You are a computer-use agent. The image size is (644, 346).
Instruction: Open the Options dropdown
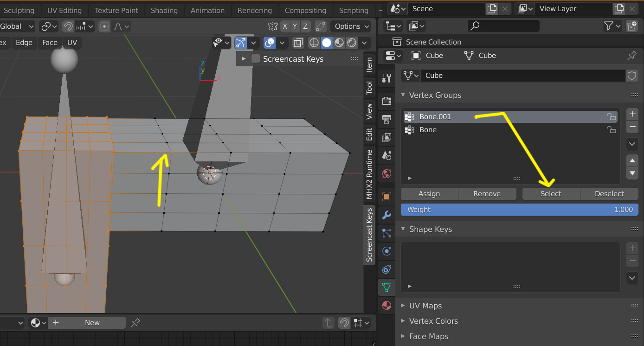click(x=353, y=26)
